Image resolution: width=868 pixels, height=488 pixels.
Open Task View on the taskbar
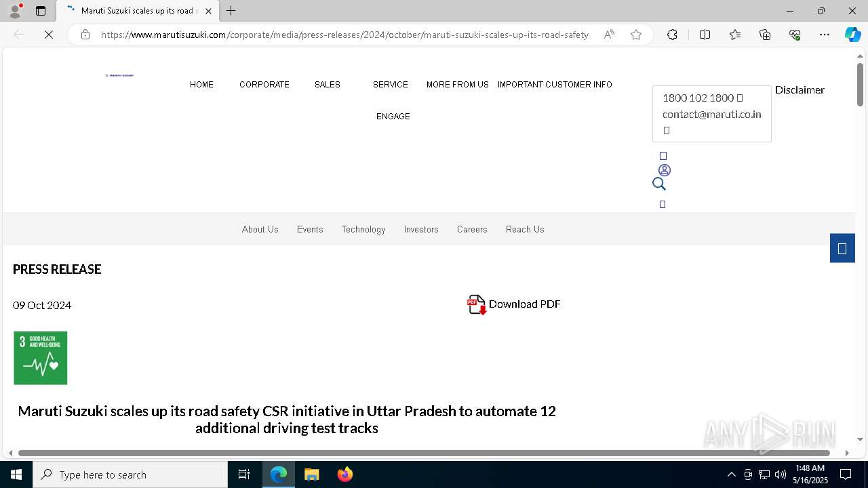(x=244, y=474)
